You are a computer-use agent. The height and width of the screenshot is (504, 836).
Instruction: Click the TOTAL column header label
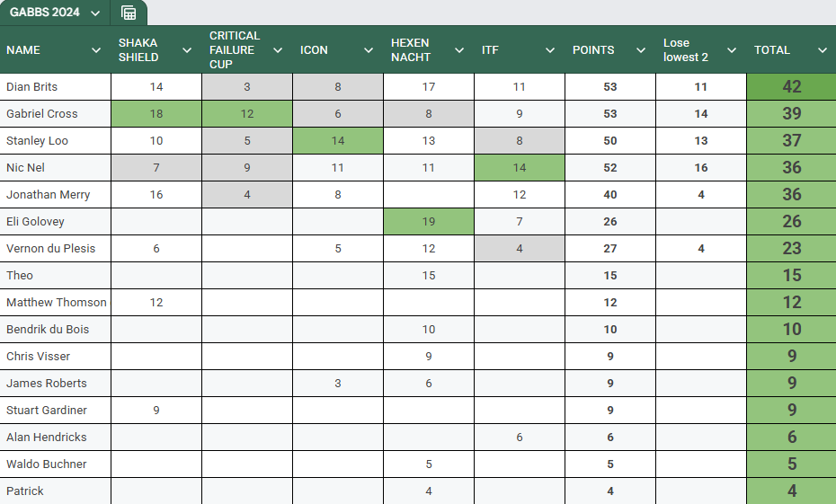tap(772, 50)
